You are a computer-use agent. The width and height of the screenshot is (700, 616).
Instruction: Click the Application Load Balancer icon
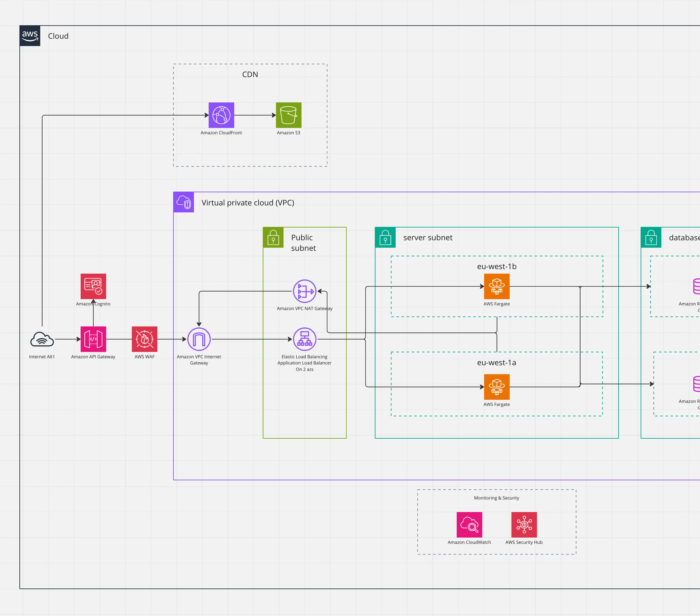tap(304, 339)
